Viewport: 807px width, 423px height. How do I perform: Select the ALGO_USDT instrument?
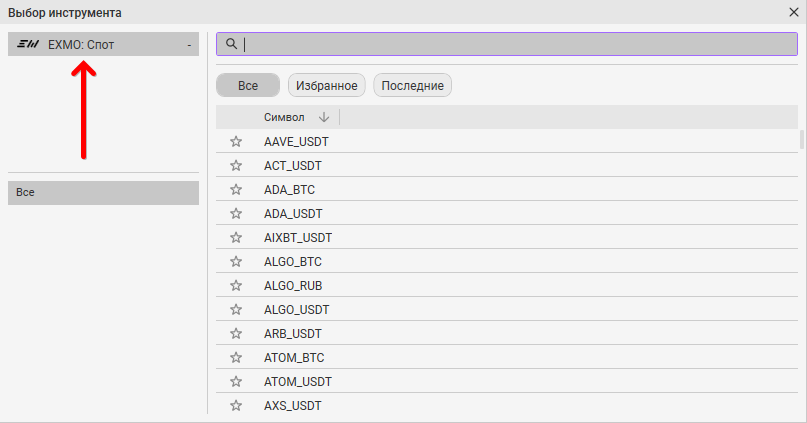click(x=297, y=309)
